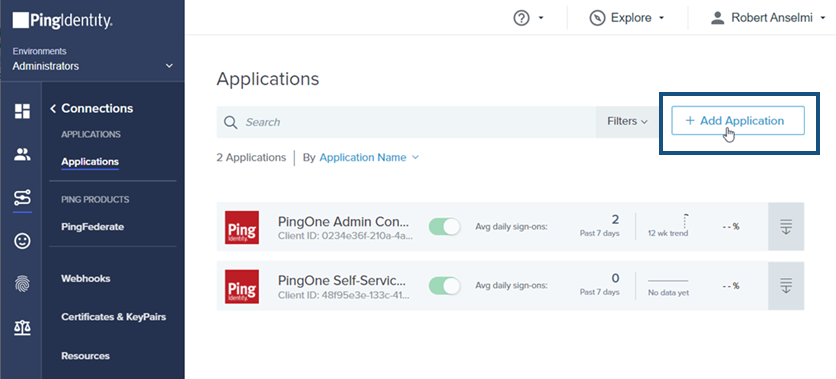Click the PingIdentity logo

tap(62, 21)
